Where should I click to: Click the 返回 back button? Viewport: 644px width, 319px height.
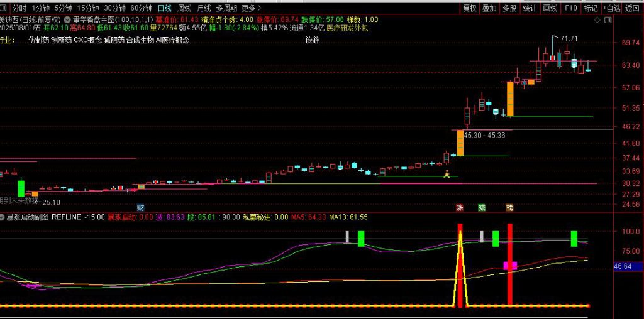(x=632, y=8)
